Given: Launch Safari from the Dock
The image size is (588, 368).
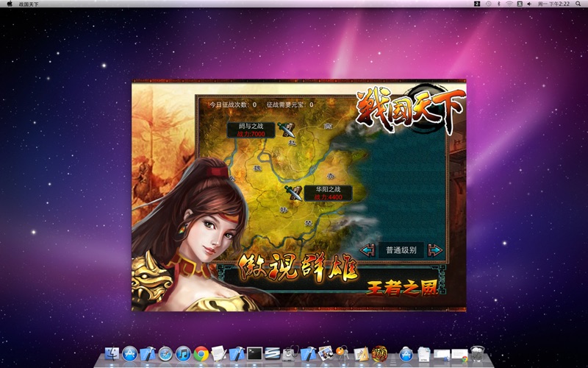Looking at the screenshot, I should tap(165, 354).
